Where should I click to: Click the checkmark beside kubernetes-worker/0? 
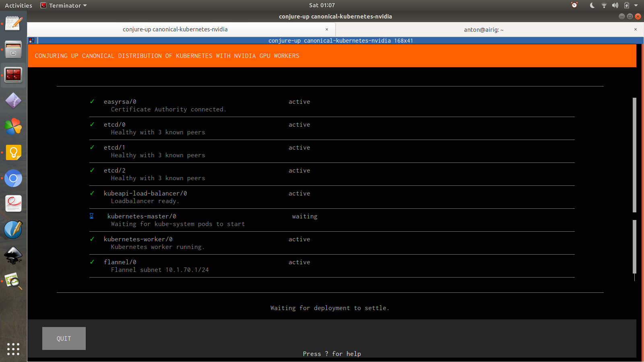pyautogui.click(x=92, y=239)
